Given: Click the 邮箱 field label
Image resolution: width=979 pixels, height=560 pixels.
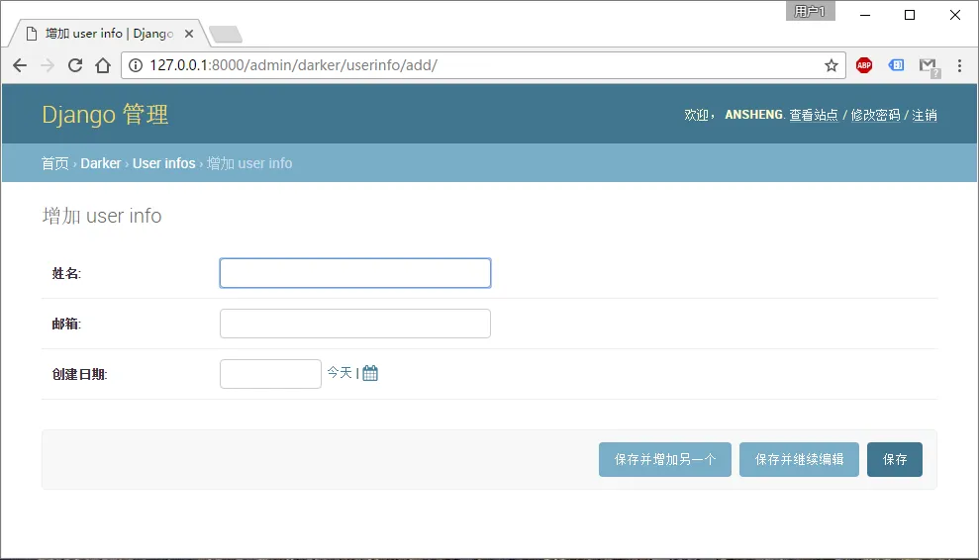Looking at the screenshot, I should click(x=66, y=324).
